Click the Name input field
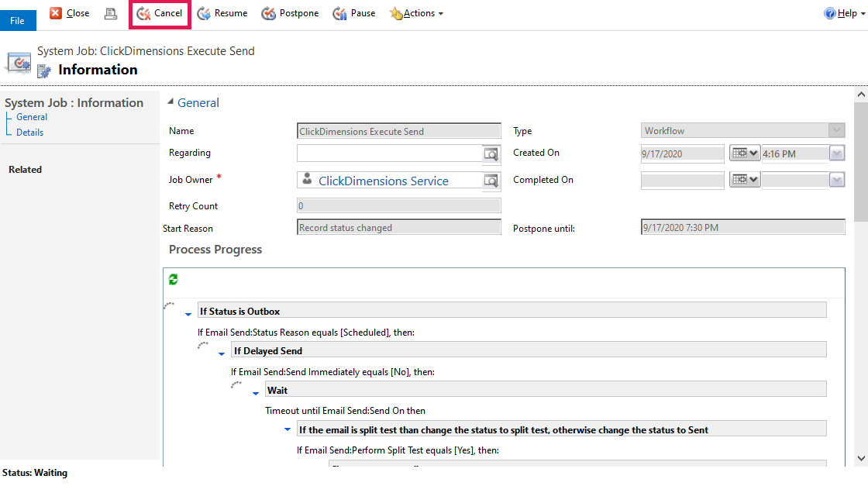This screenshot has height=486, width=868. (x=398, y=131)
